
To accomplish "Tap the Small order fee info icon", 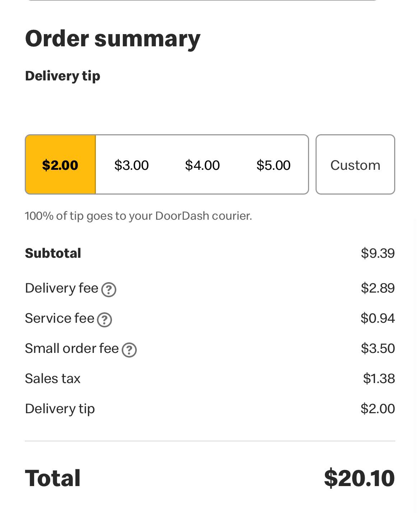I will (129, 350).
